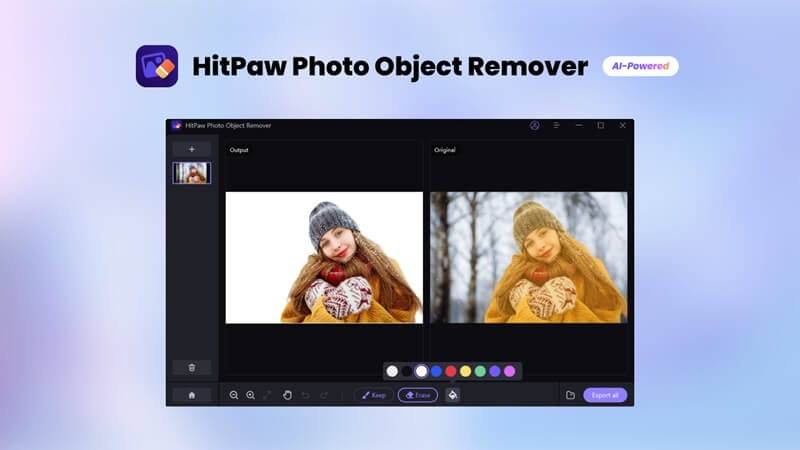This screenshot has width=800, height=450.
Task: Choose the Erase brush
Action: point(418,395)
